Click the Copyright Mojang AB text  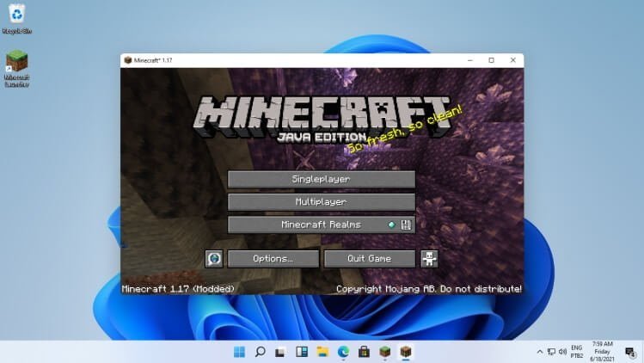(x=429, y=289)
